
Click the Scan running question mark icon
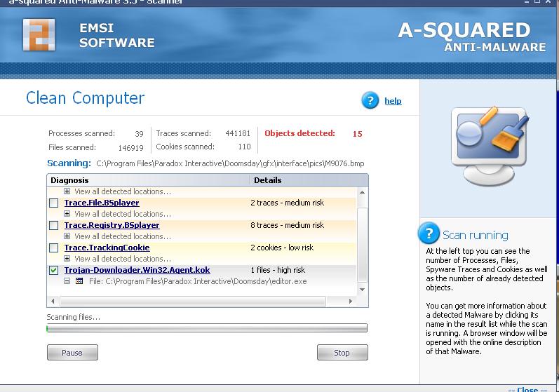coord(429,234)
